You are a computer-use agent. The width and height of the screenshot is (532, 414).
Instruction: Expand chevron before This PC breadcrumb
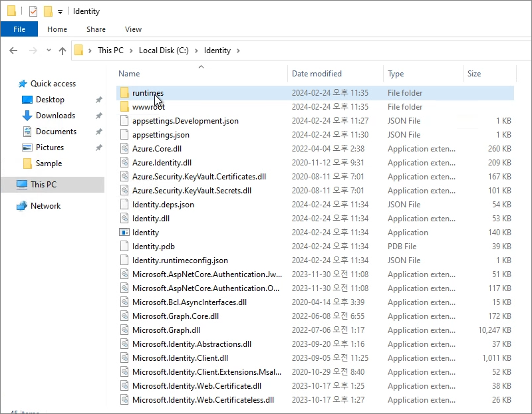coord(90,51)
